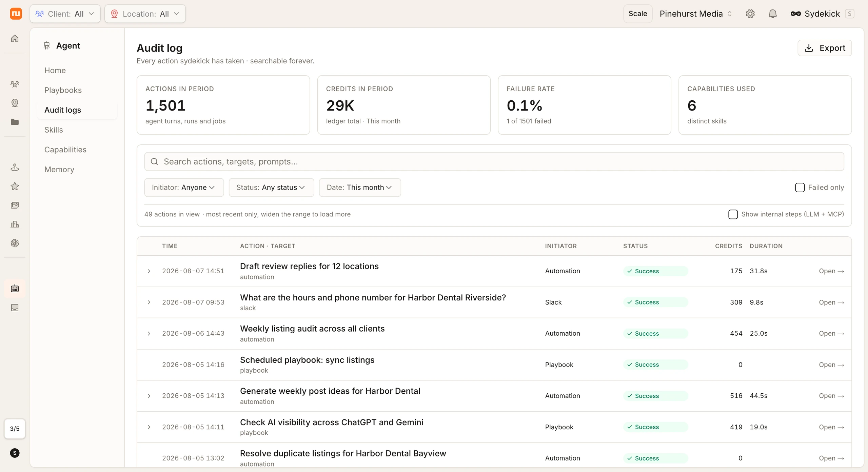Open the Location: All dropdown
The image size is (868, 472).
[x=145, y=14]
